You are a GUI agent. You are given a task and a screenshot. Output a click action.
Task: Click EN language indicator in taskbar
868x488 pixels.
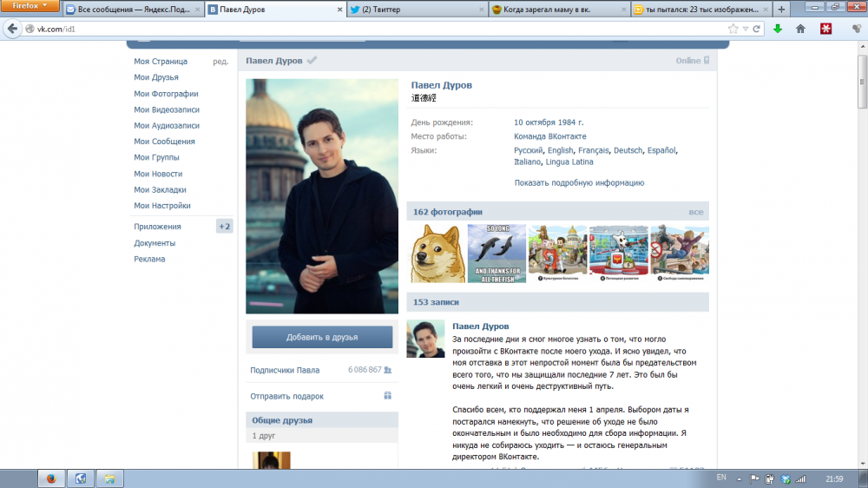coord(721,478)
